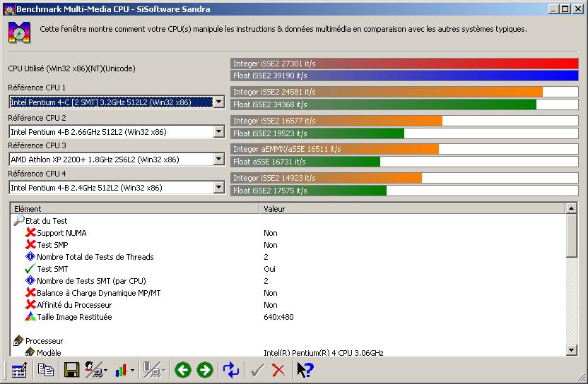Image resolution: width=588 pixels, height=384 pixels.
Task: Select the Test SMT row text
Action: tap(52, 269)
